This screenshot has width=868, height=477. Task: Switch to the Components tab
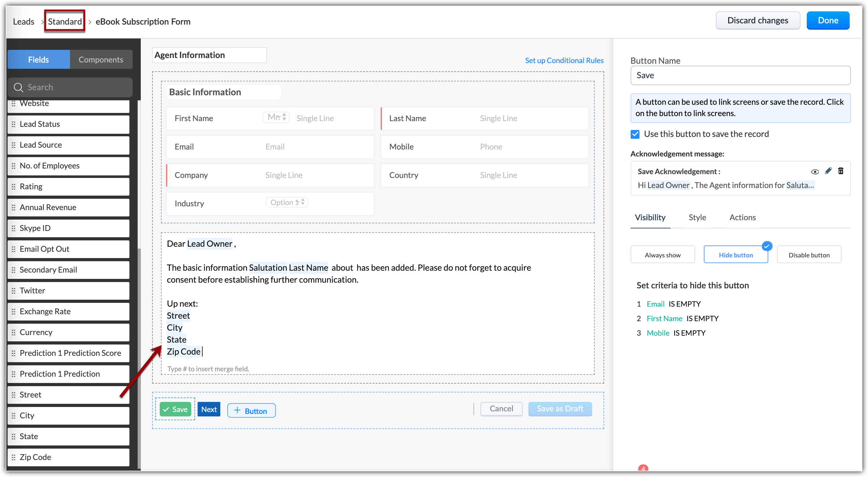pyautogui.click(x=101, y=60)
